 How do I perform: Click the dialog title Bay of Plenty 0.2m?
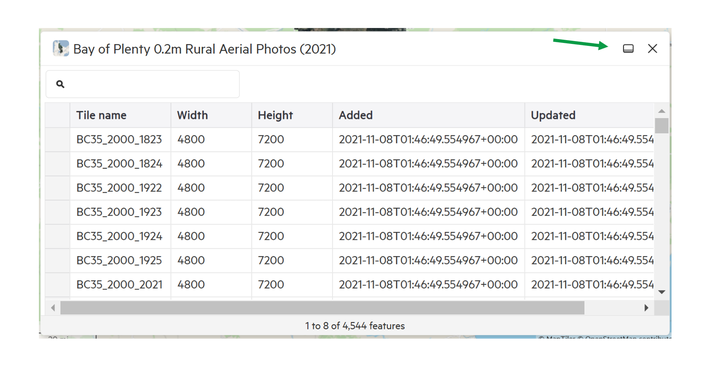click(x=204, y=49)
